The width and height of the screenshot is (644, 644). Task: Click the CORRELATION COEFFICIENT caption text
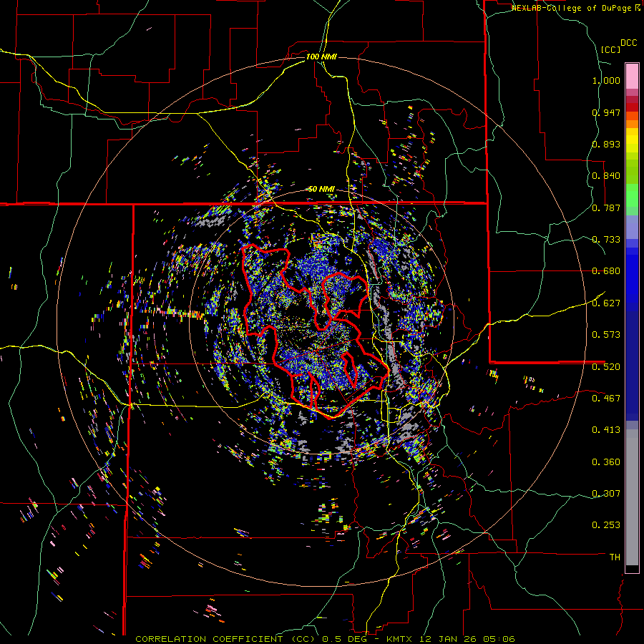209,639
